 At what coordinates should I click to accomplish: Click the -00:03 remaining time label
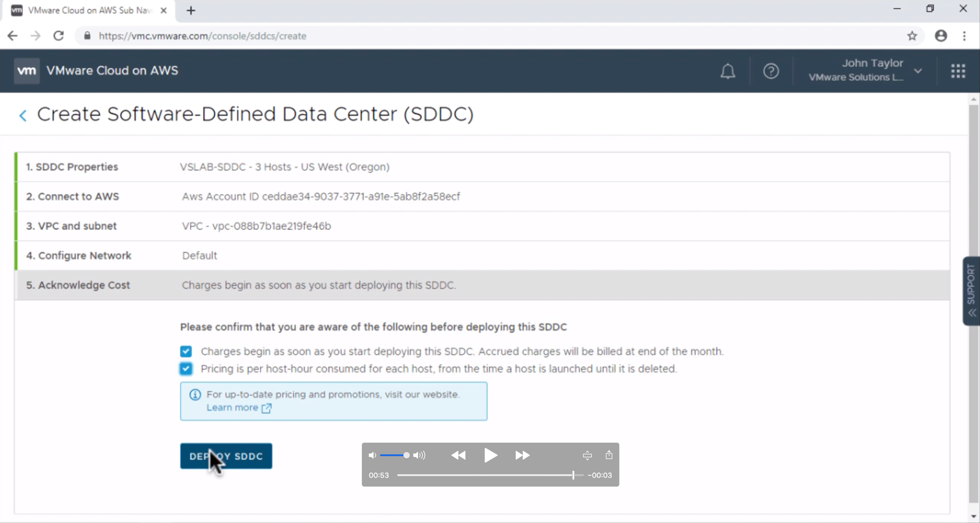(600, 476)
